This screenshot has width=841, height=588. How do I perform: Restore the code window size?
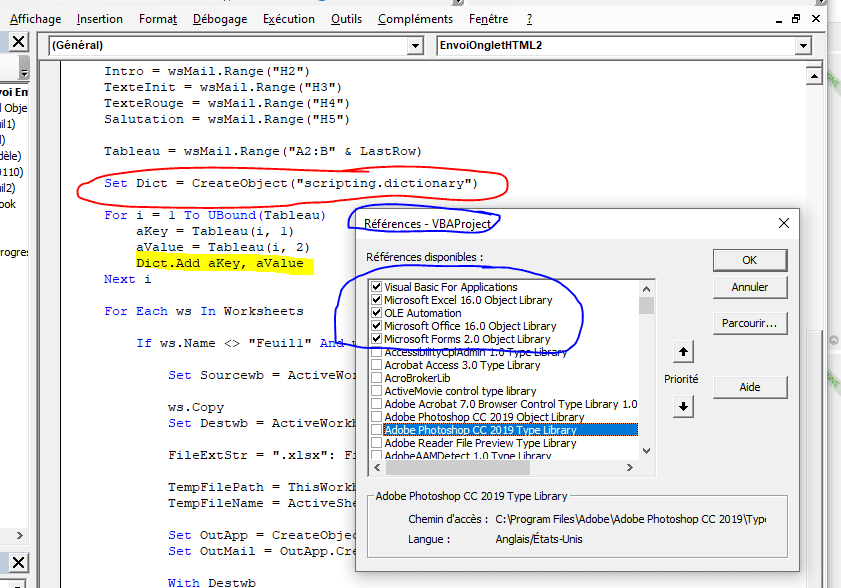pyautogui.click(x=796, y=19)
